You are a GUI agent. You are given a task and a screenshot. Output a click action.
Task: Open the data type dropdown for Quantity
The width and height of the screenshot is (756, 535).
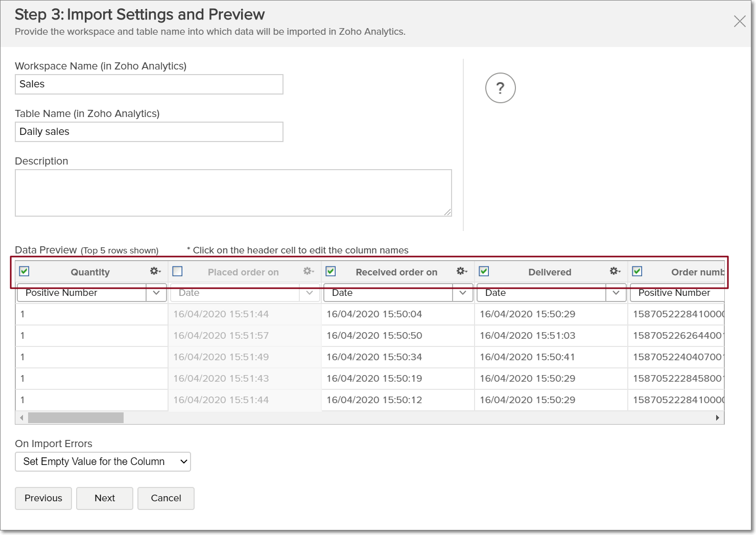click(x=156, y=293)
